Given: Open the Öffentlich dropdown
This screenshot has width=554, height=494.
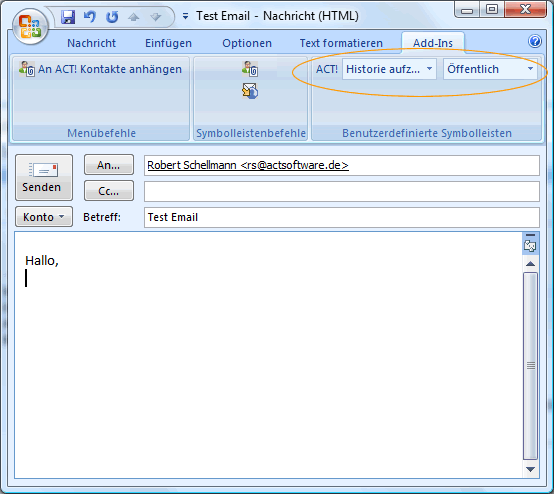Looking at the screenshot, I should coord(490,69).
